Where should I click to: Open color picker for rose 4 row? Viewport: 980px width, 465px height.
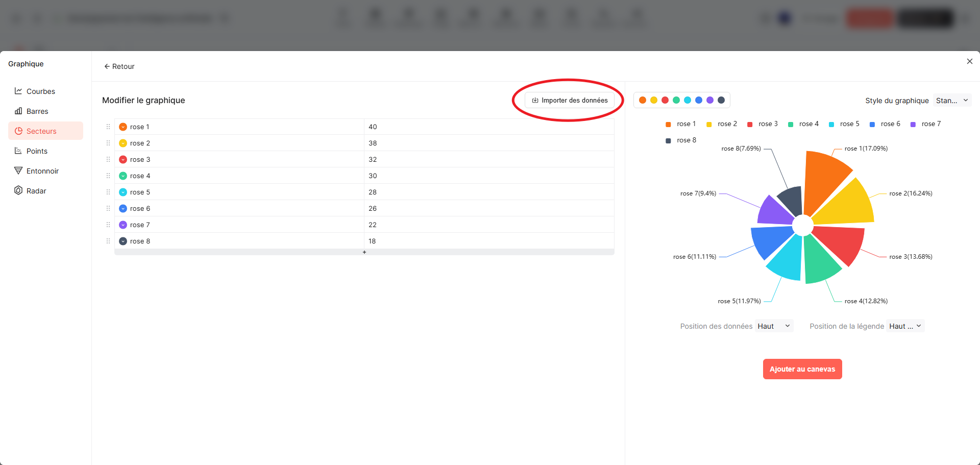point(123,176)
